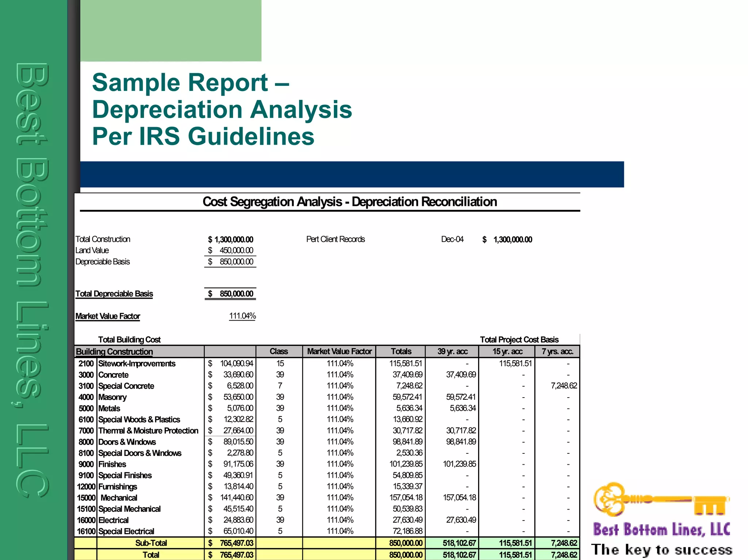Click 'The key to success' tagline

point(661,549)
